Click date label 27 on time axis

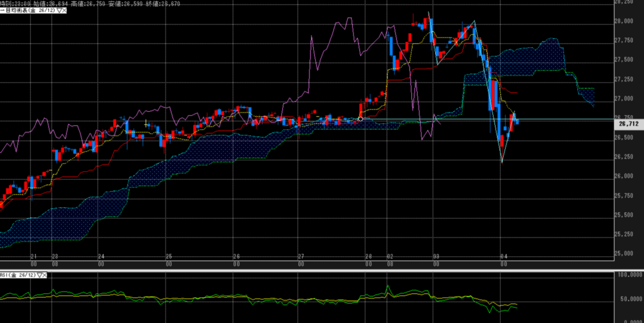point(301,257)
